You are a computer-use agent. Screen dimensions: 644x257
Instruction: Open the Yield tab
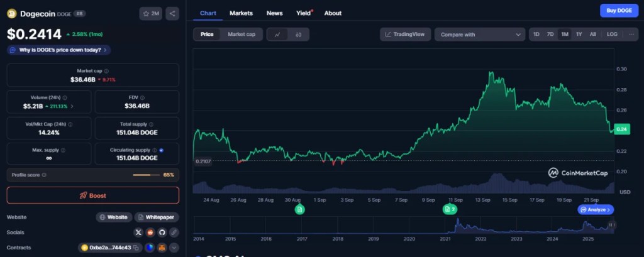304,13
